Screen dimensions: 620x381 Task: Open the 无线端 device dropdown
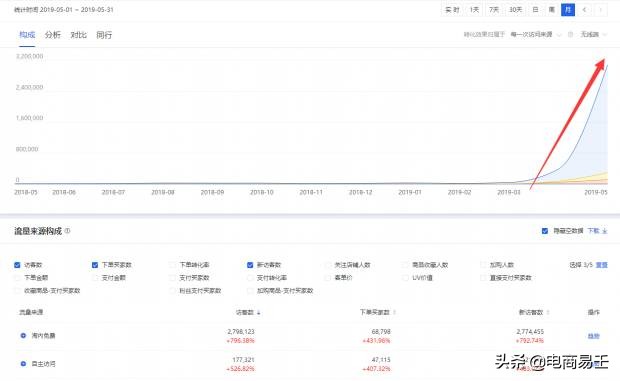[593, 34]
